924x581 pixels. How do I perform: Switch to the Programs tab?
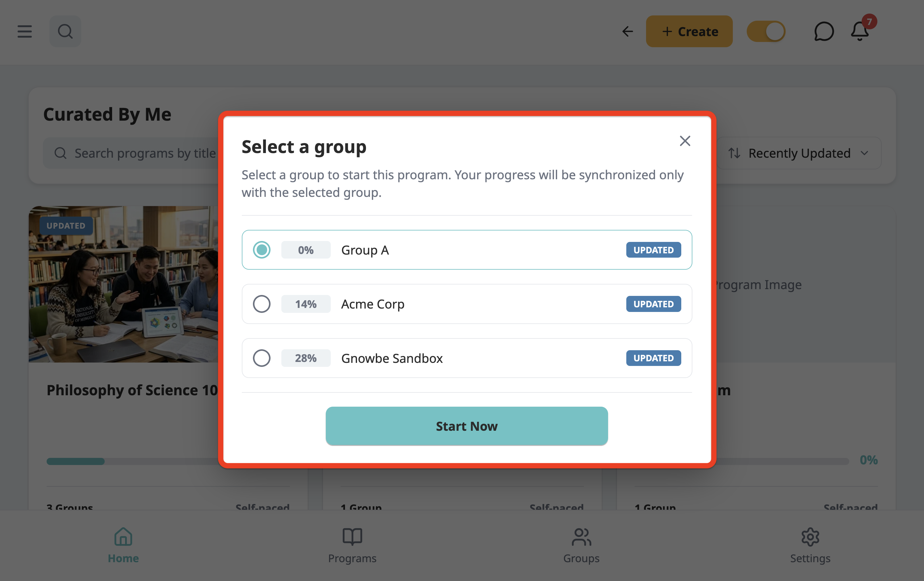tap(352, 546)
